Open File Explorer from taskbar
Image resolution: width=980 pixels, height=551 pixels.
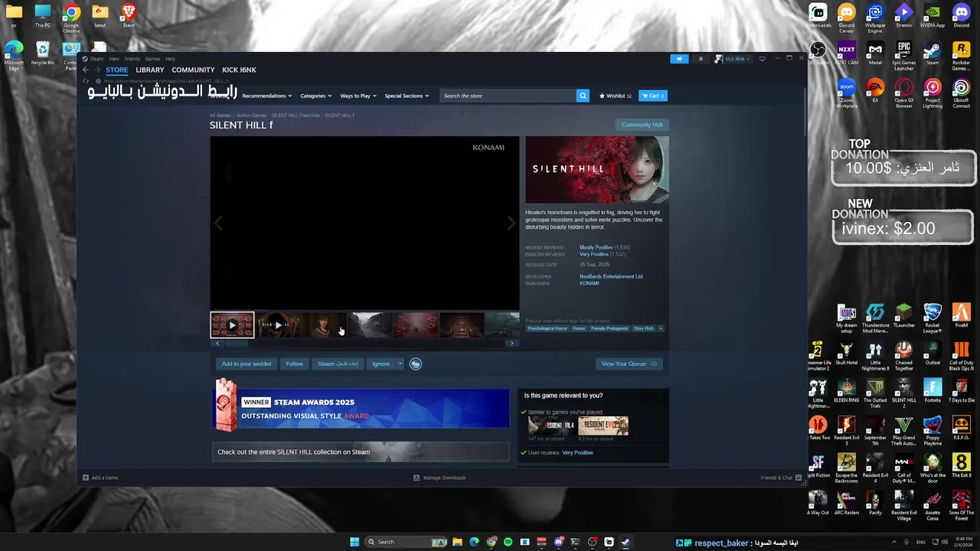(x=457, y=542)
